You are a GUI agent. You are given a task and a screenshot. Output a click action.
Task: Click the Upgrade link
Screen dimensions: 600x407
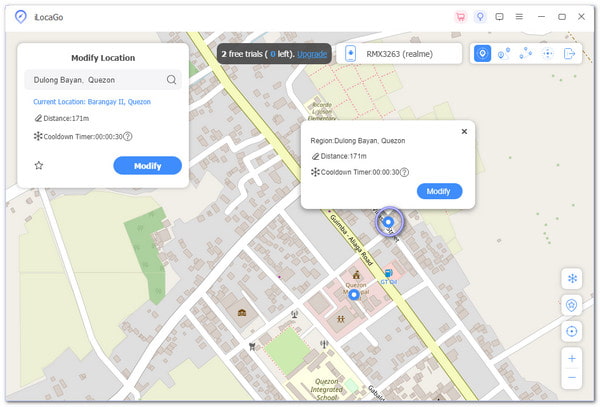point(312,54)
